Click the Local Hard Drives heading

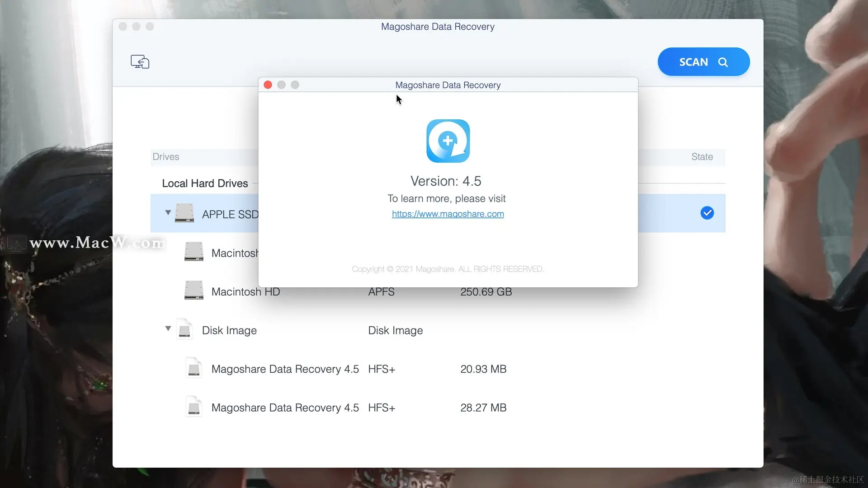(x=205, y=183)
